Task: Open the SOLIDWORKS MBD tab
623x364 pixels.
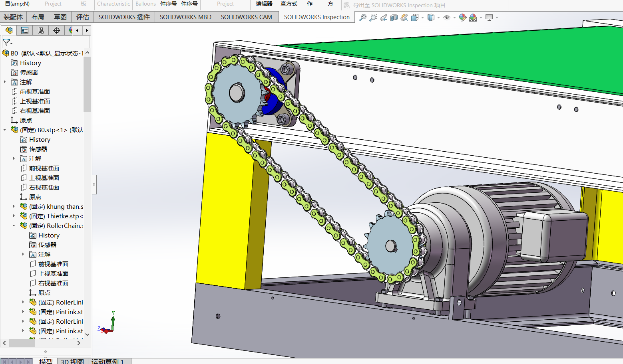Action: [185, 17]
